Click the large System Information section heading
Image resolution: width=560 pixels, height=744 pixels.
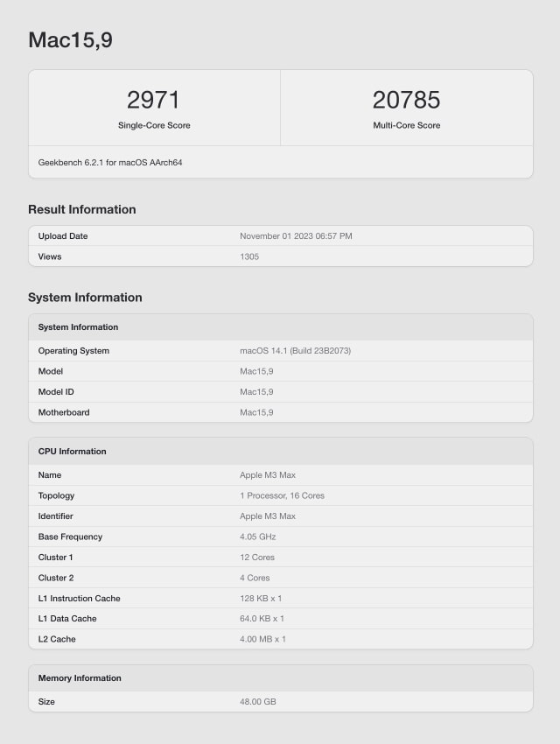tap(85, 297)
